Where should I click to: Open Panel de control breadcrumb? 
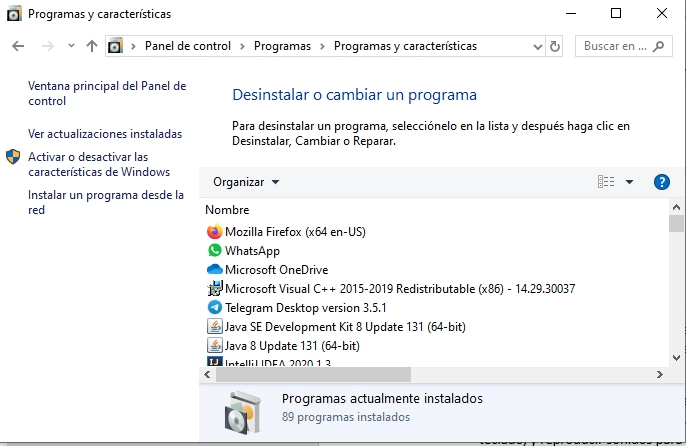tap(188, 46)
